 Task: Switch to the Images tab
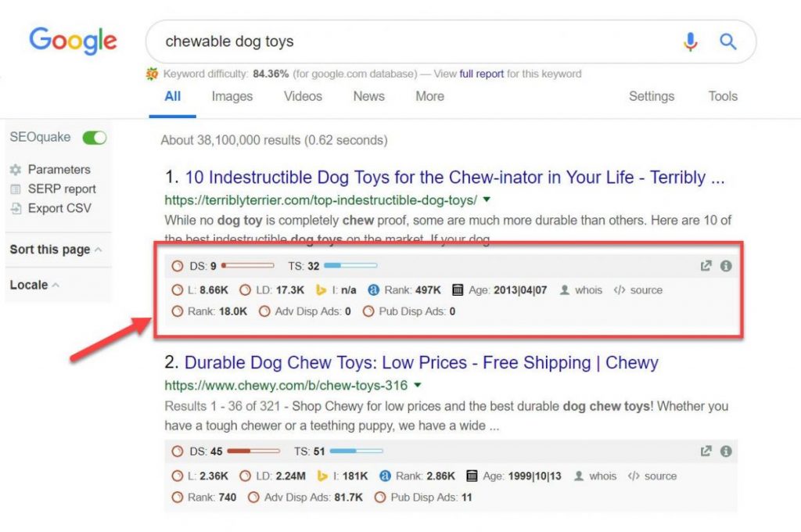[x=232, y=96]
